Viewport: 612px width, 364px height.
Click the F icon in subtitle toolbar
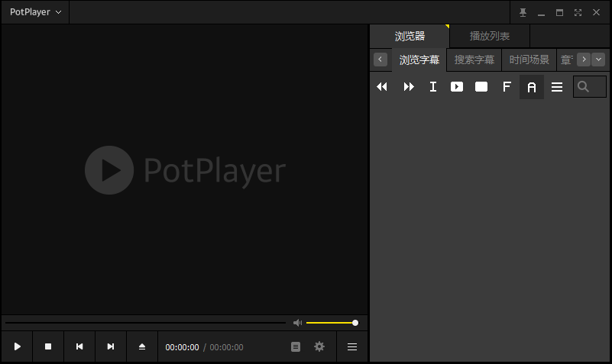pyautogui.click(x=507, y=86)
